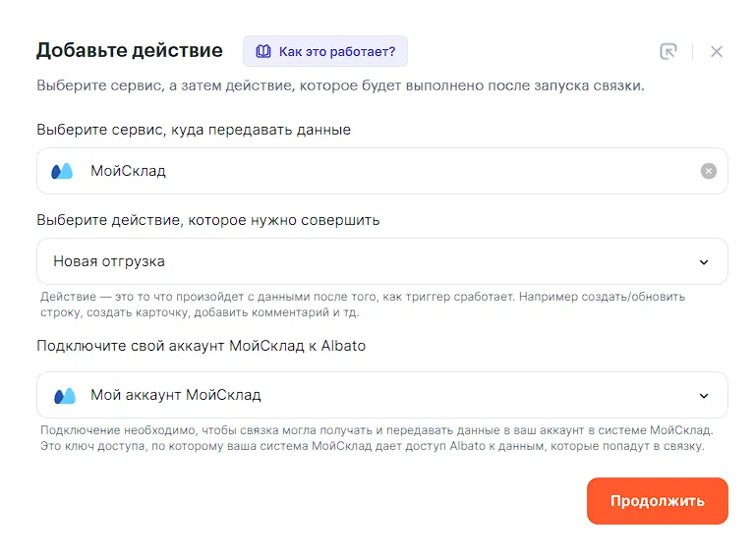
Task: Expand the chevron of the account selector
Action: pyautogui.click(x=704, y=395)
